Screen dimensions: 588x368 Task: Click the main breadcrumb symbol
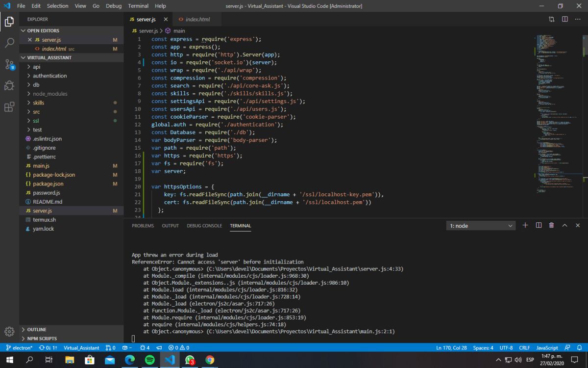175,30
